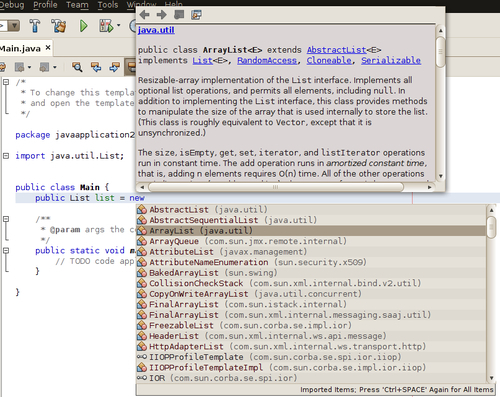The width and height of the screenshot is (500, 397).
Task: Click the Javadoc vertical scrollbar up arrow
Action: [x=440, y=31]
